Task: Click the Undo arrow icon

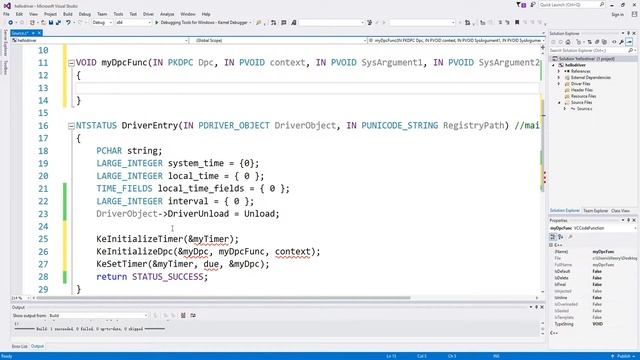Action: point(69,23)
